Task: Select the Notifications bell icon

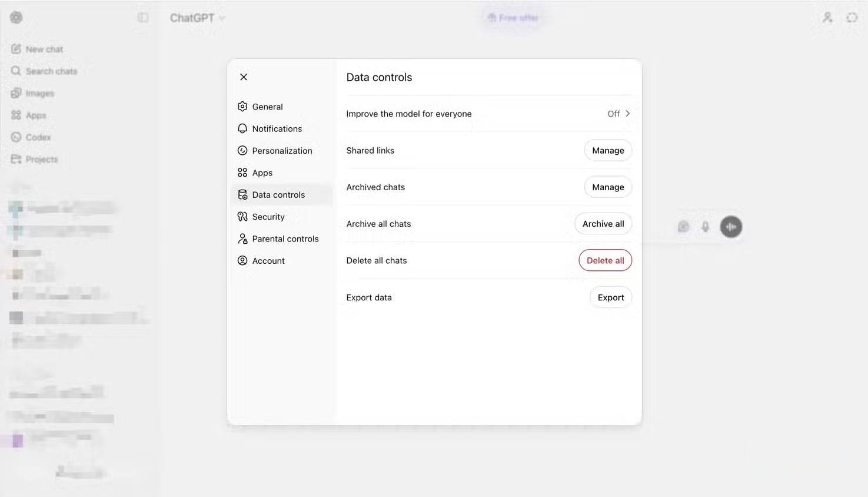Action: coord(242,128)
